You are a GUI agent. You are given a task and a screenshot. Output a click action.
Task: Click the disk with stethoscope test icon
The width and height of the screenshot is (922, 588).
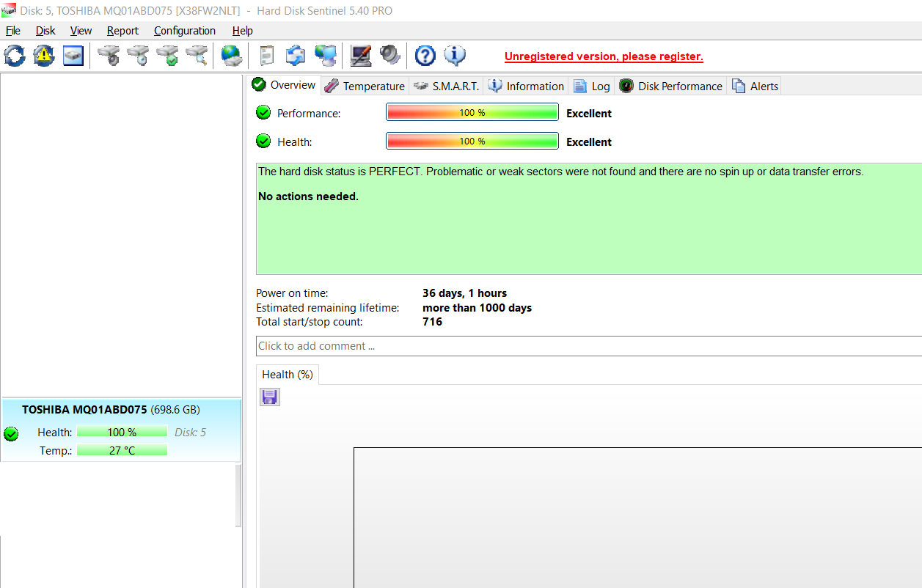(x=109, y=56)
